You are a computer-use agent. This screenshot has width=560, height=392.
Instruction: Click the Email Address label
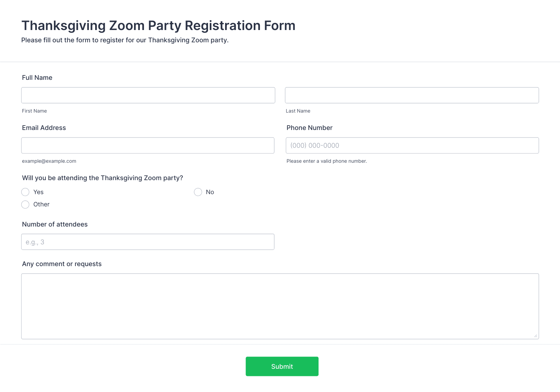pyautogui.click(x=44, y=128)
